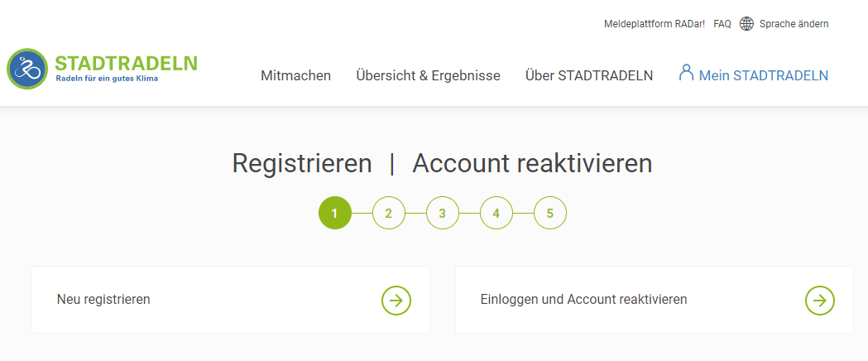The width and height of the screenshot is (868, 361).
Task: Click arrow icon beside Neu registrieren
Action: (x=396, y=300)
